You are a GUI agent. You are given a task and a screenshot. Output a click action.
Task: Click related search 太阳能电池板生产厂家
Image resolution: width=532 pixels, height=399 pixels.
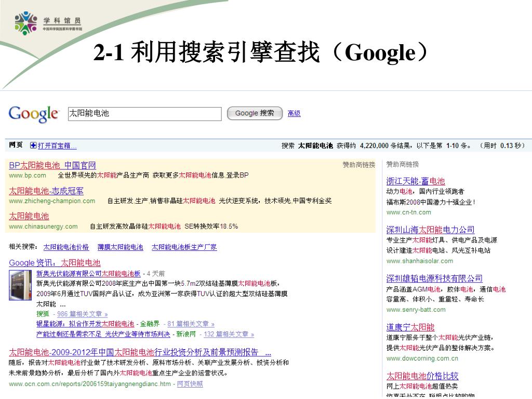pos(184,247)
